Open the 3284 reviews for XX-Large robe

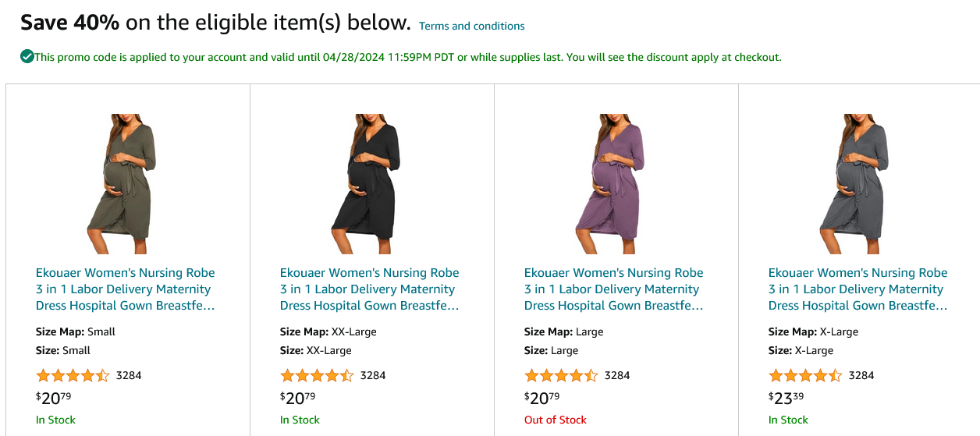tap(373, 375)
